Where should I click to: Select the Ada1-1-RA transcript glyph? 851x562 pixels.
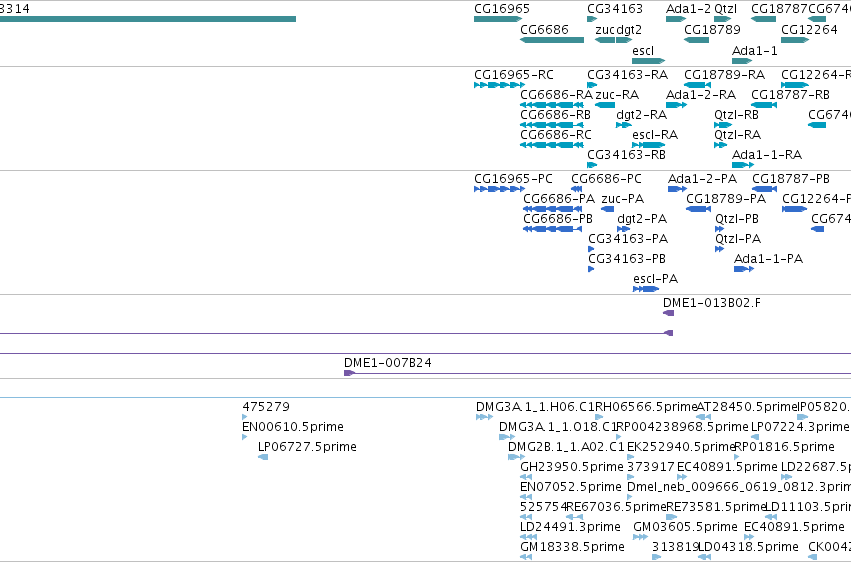(743, 165)
